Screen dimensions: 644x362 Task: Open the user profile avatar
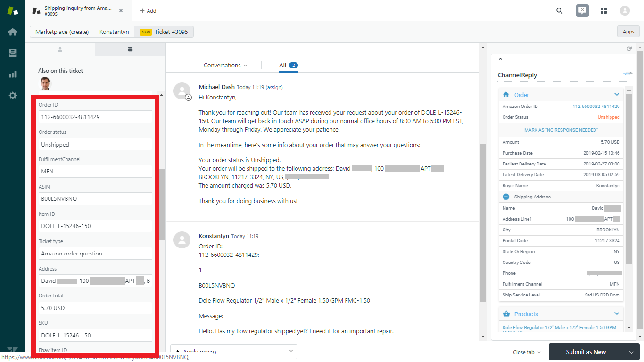click(625, 11)
